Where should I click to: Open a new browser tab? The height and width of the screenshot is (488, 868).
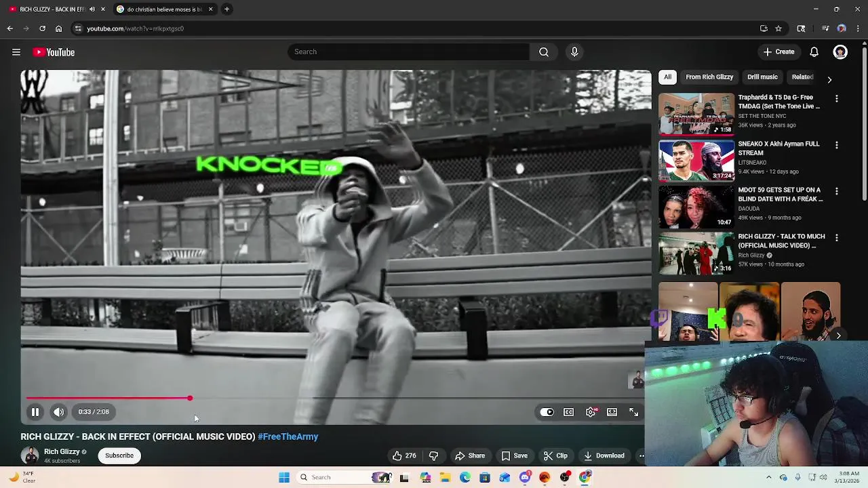tap(227, 9)
